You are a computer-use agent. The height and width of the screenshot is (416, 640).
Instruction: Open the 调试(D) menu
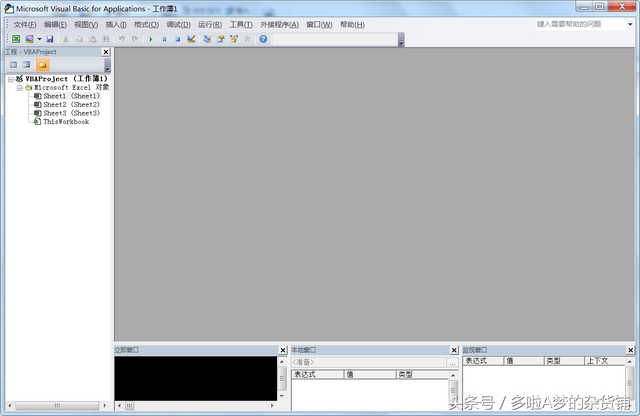[178, 25]
